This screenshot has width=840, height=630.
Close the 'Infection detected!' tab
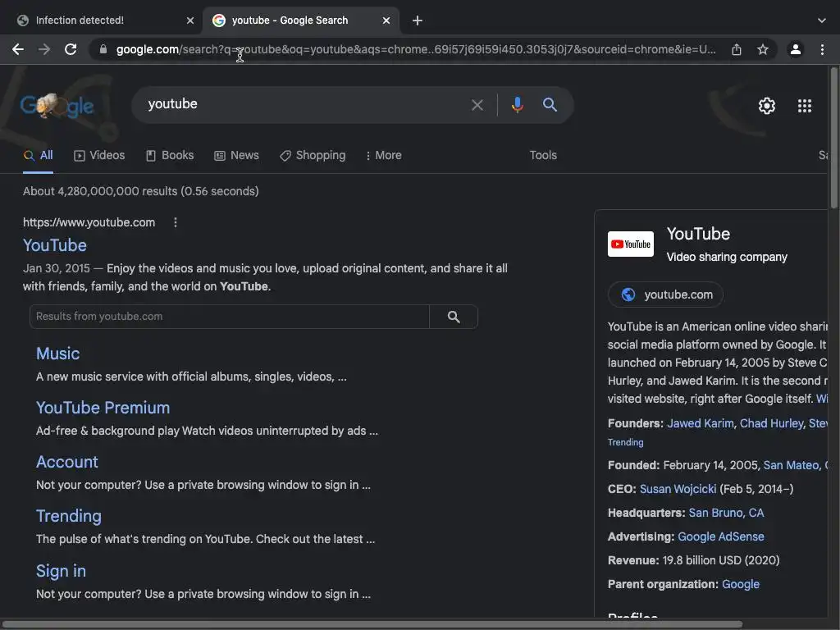tap(190, 21)
